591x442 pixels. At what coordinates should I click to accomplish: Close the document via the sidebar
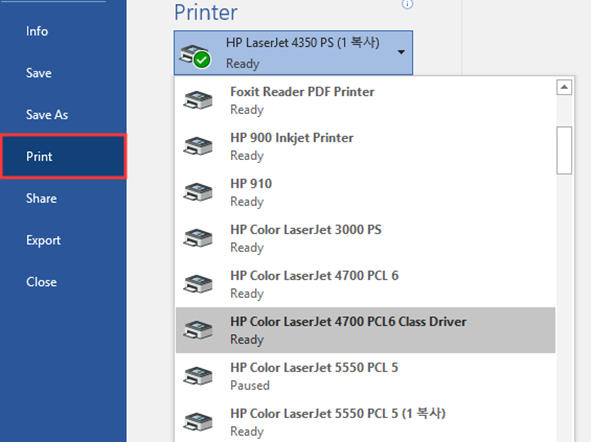click(x=41, y=282)
